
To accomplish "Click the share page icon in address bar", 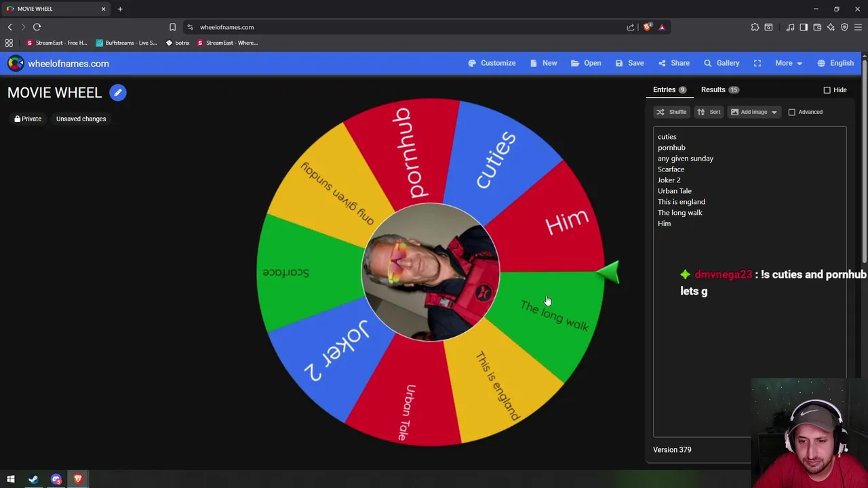I will [x=631, y=27].
